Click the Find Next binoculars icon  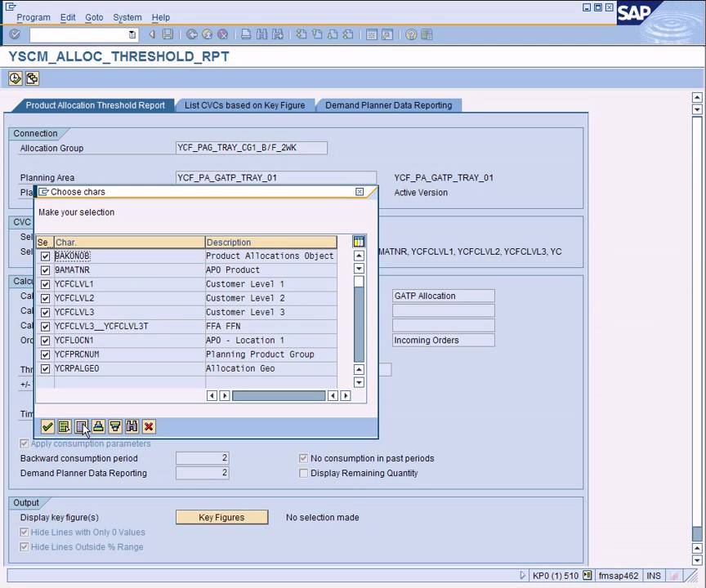277,34
